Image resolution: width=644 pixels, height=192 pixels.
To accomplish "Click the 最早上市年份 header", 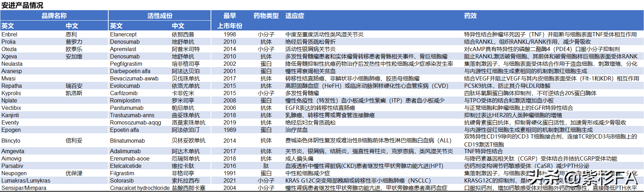I will [x=229, y=21].
